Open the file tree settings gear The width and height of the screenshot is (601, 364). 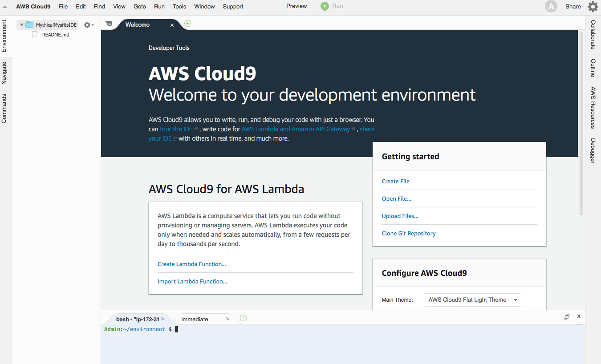[89, 25]
